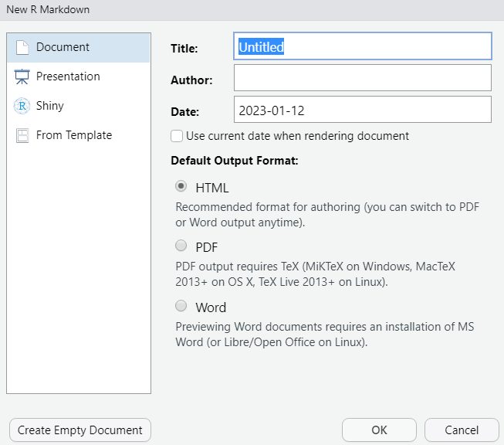Pick the Shiny label in type list
The height and width of the screenshot is (445, 504).
pyautogui.click(x=50, y=106)
